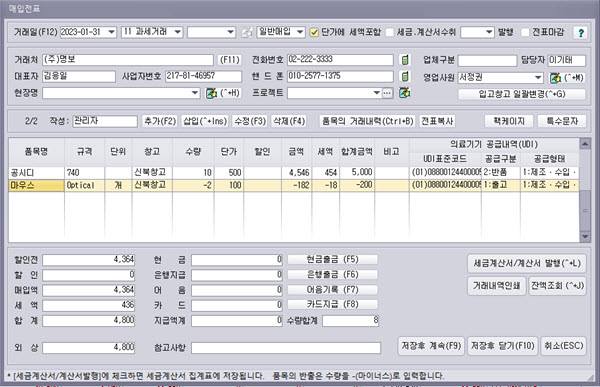Expand the 11 과세거래 dropdown
Viewport: 600px width, 387px height.
point(178,32)
